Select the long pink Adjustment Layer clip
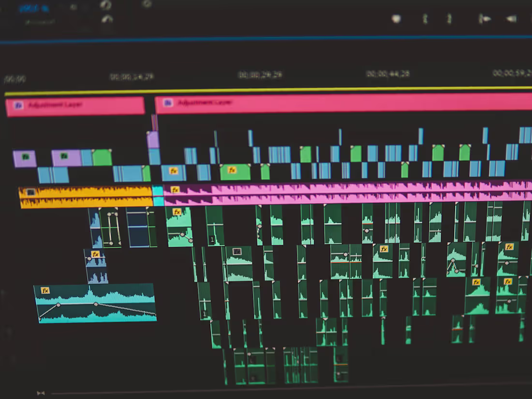Screen dimensions: 532x399 pyautogui.click(x=339, y=103)
